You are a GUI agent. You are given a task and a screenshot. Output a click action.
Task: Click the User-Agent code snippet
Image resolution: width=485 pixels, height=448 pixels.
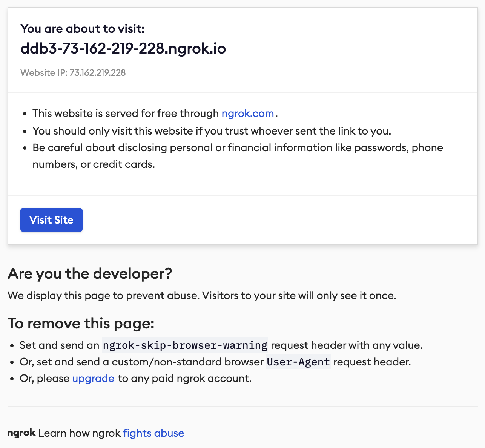(x=298, y=362)
